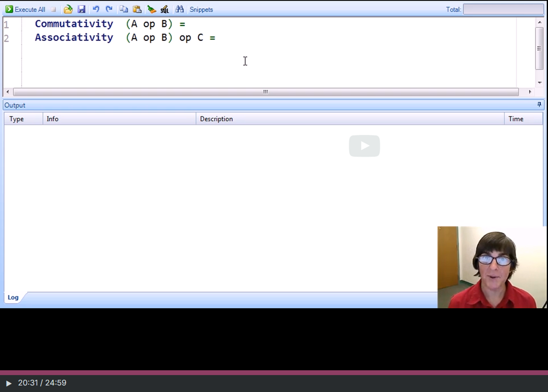Screen dimensions: 548x392
Task: Click the video play button
Action: 9,383
